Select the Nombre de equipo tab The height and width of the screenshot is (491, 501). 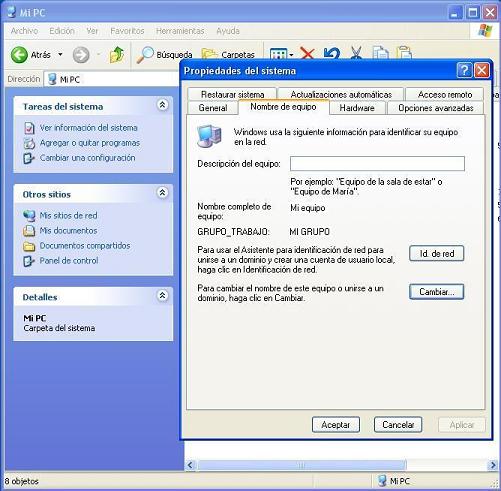[283, 107]
